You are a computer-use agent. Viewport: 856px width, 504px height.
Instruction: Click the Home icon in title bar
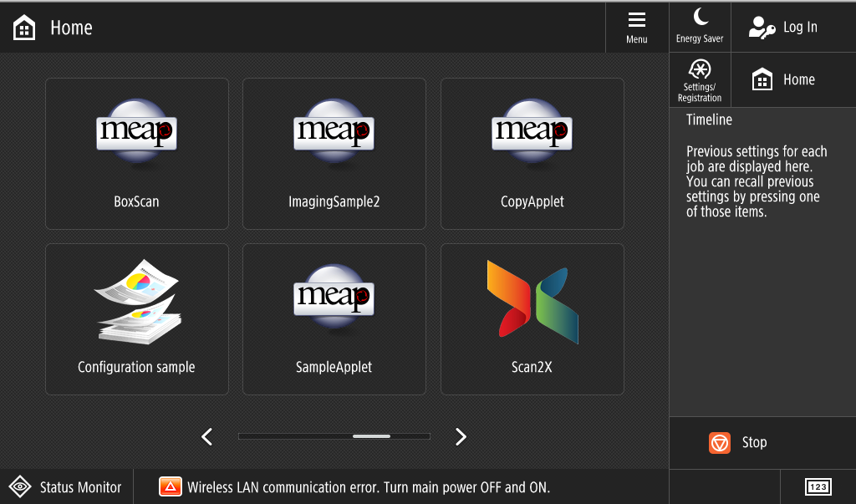[25, 28]
